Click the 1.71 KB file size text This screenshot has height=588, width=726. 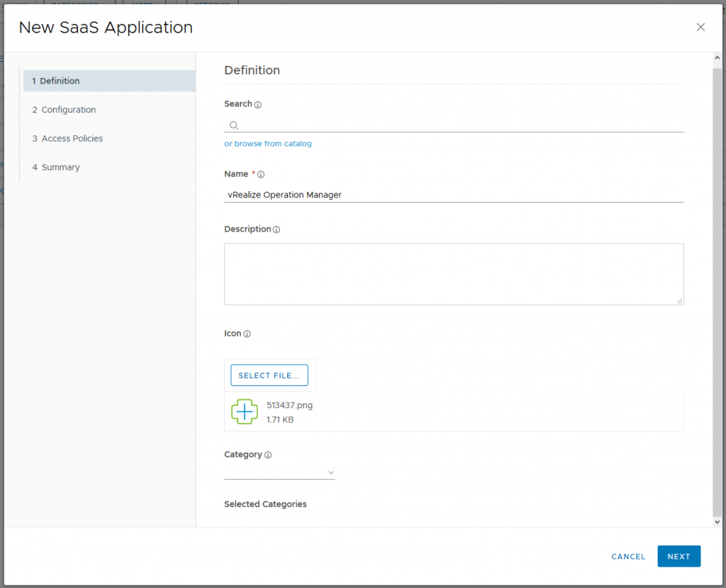pos(280,419)
